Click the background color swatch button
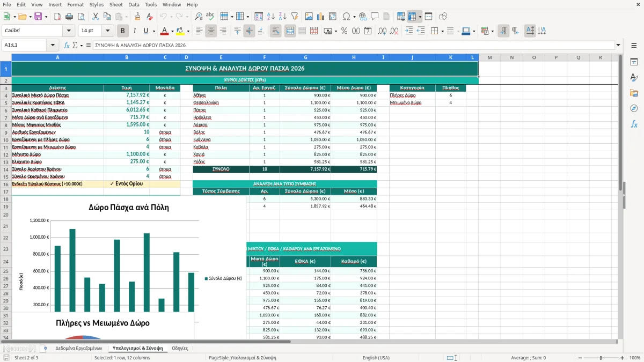Image resolution: width=644 pixels, height=362 pixels. click(179, 31)
